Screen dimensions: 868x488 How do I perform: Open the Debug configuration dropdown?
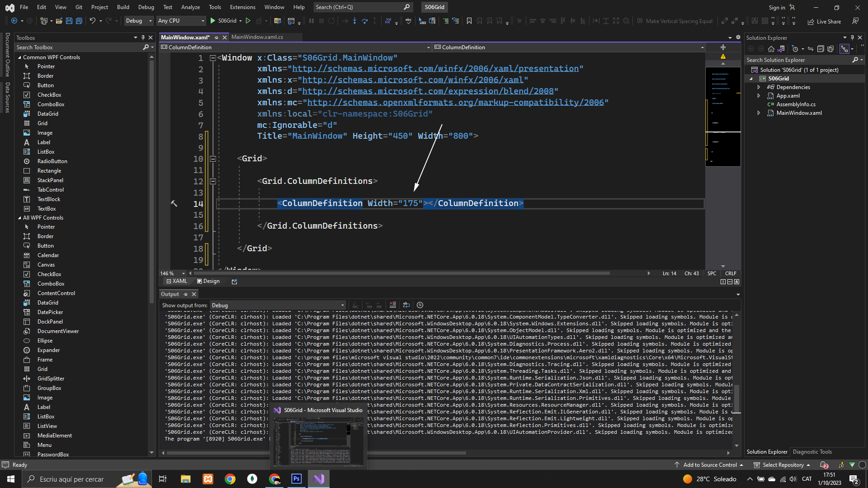[x=139, y=21]
